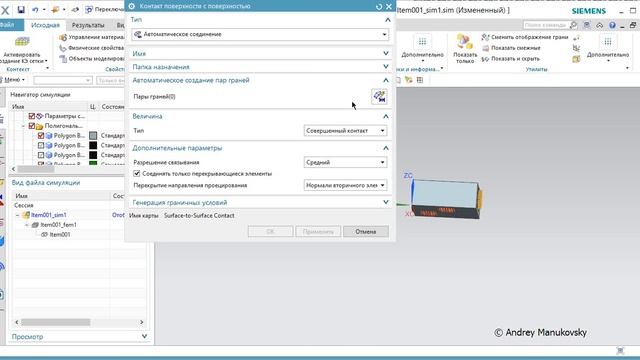Screen dimensions: 640x360
Task: Reset the contact dialog with the reset icon
Action: pos(379,7)
